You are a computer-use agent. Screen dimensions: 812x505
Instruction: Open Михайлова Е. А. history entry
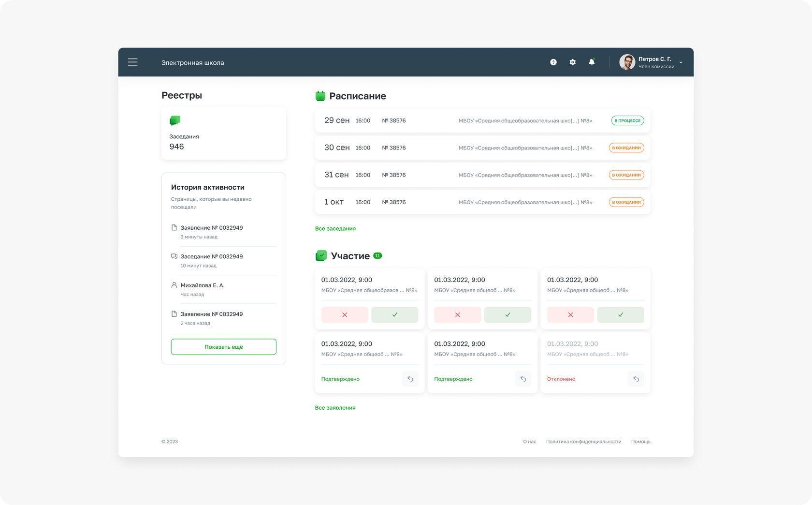point(224,289)
